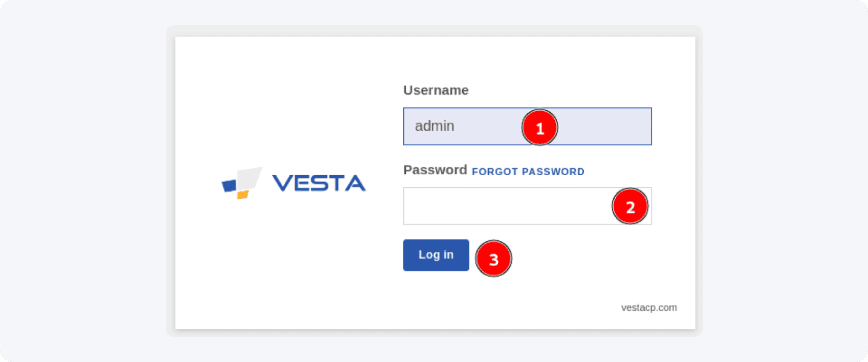The image size is (868, 362).
Task: Focus the Username input field
Action: pos(472,126)
